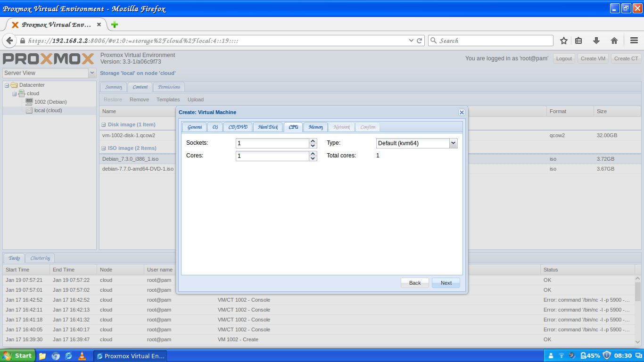
Task: Click the battery 45% tray indicator
Action: pyautogui.click(x=590, y=356)
